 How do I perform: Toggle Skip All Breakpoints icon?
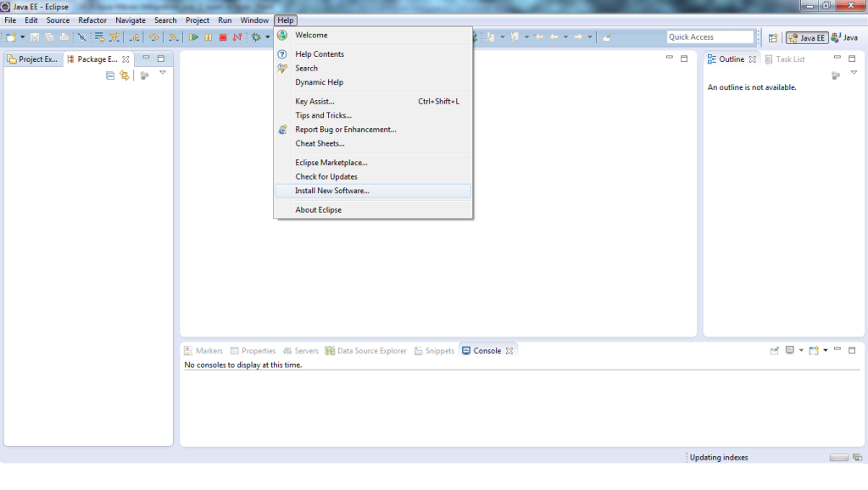point(82,37)
